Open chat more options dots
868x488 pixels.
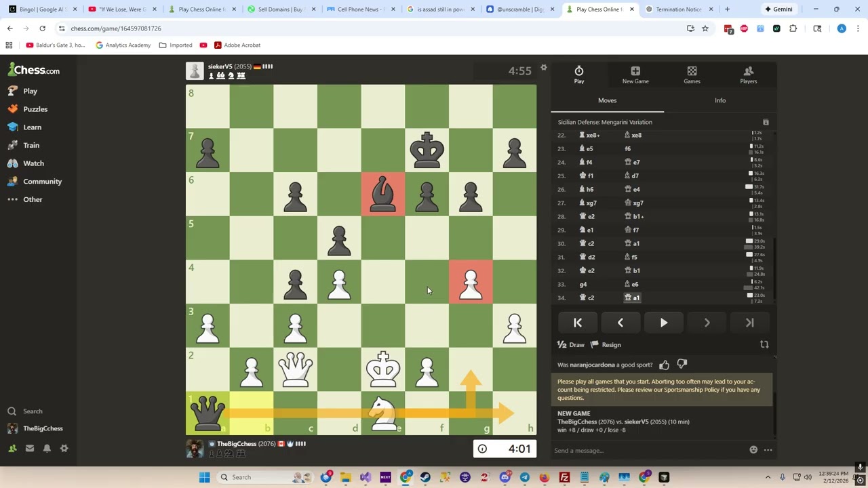pyautogui.click(x=768, y=450)
